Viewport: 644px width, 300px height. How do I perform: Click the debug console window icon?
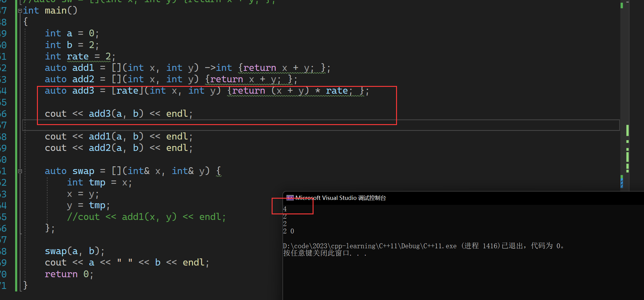pyautogui.click(x=290, y=198)
